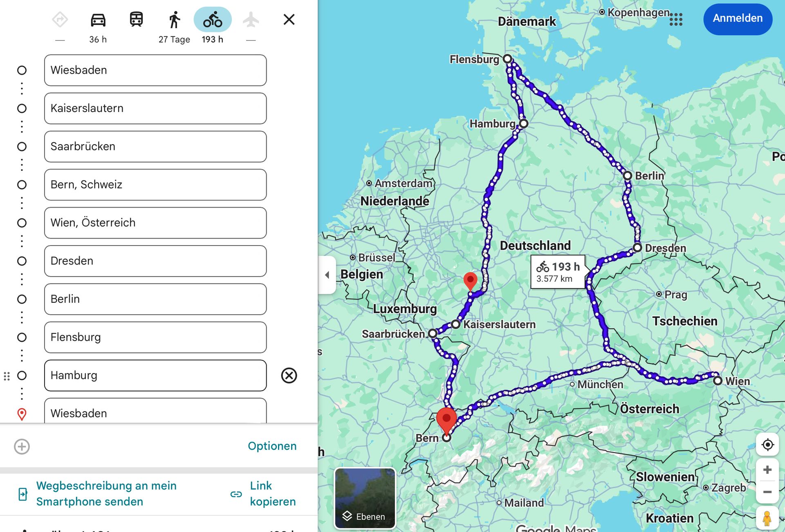
Task: Open the Google apps grid menu
Action: pyautogui.click(x=676, y=19)
